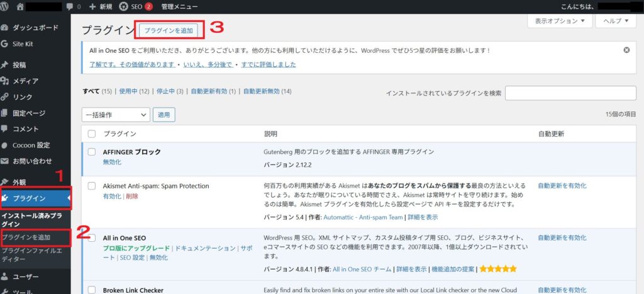Viewport: 644px width, 294px height.
Task: Open the SEO gear icon in the admin bar
Action: [x=123, y=6]
